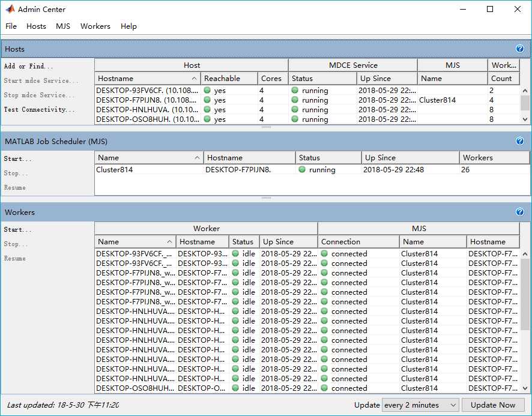Screen dimensions: 532x416
Task: Select host row DESKTOP-OSO8HUH
Action: (307, 119)
